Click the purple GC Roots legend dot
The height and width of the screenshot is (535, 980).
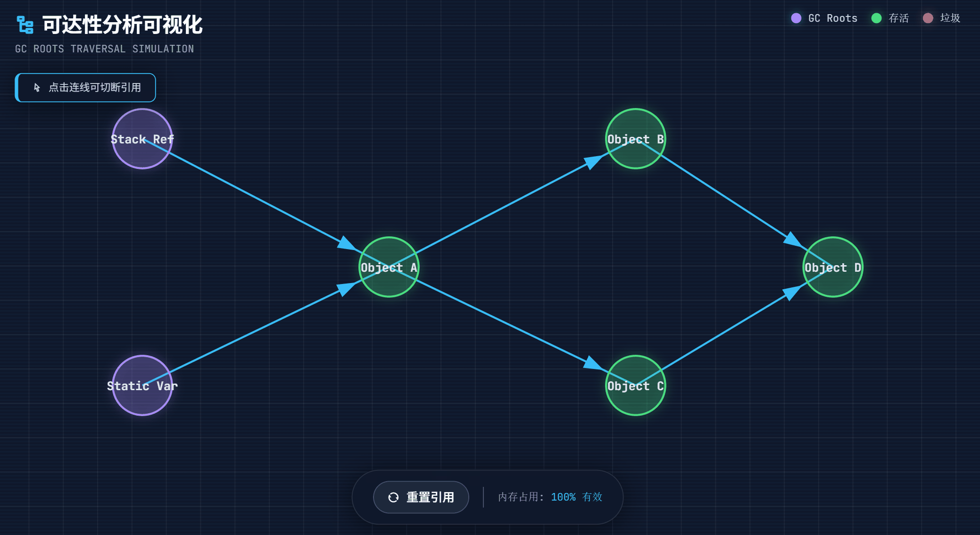796,18
